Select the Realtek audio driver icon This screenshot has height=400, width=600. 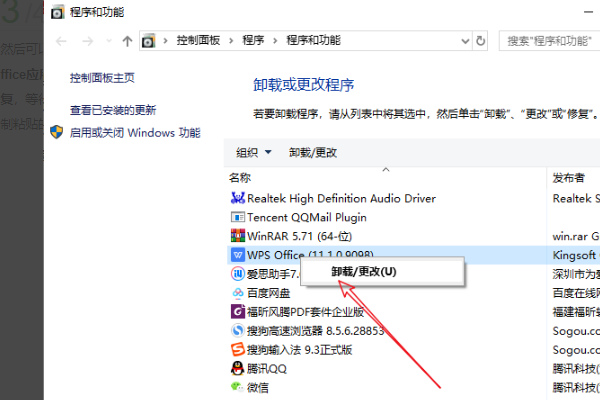238,198
